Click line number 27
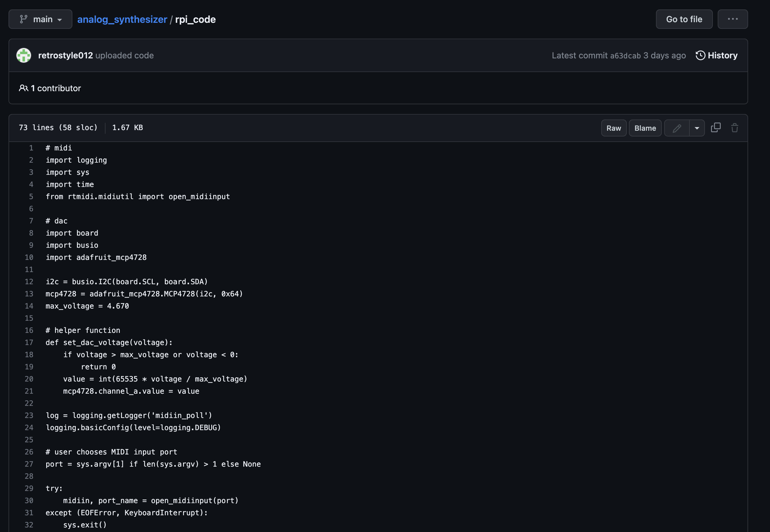The image size is (770, 532). pyautogui.click(x=29, y=464)
